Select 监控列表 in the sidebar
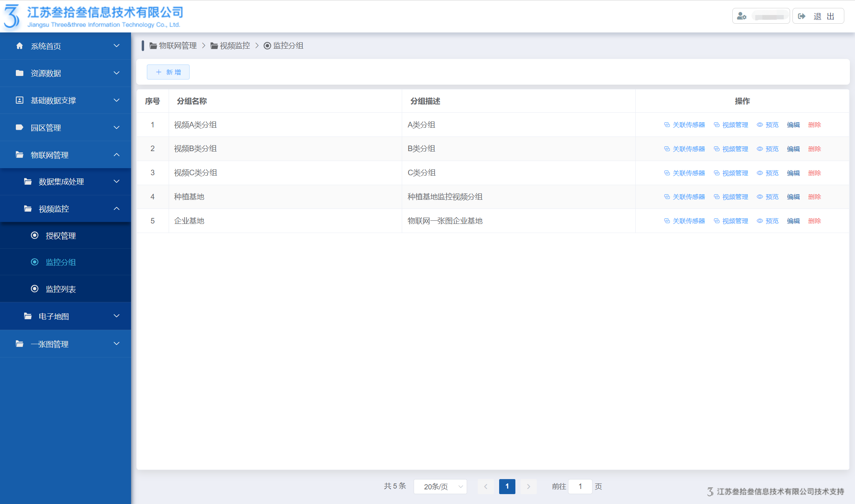The width and height of the screenshot is (855, 504). click(x=61, y=289)
